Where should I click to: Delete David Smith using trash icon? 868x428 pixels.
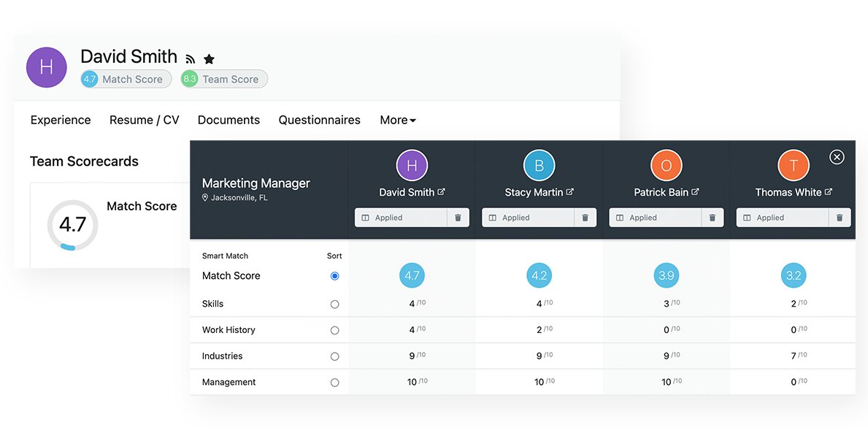pyautogui.click(x=458, y=218)
